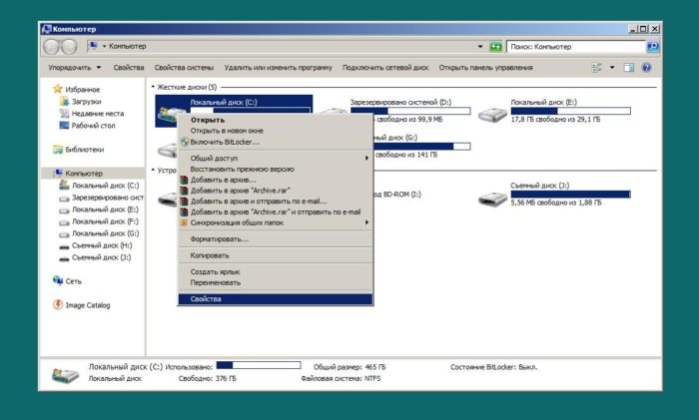The image size is (699, 420).
Task: Click the Избранное star icon
Action: 58,89
